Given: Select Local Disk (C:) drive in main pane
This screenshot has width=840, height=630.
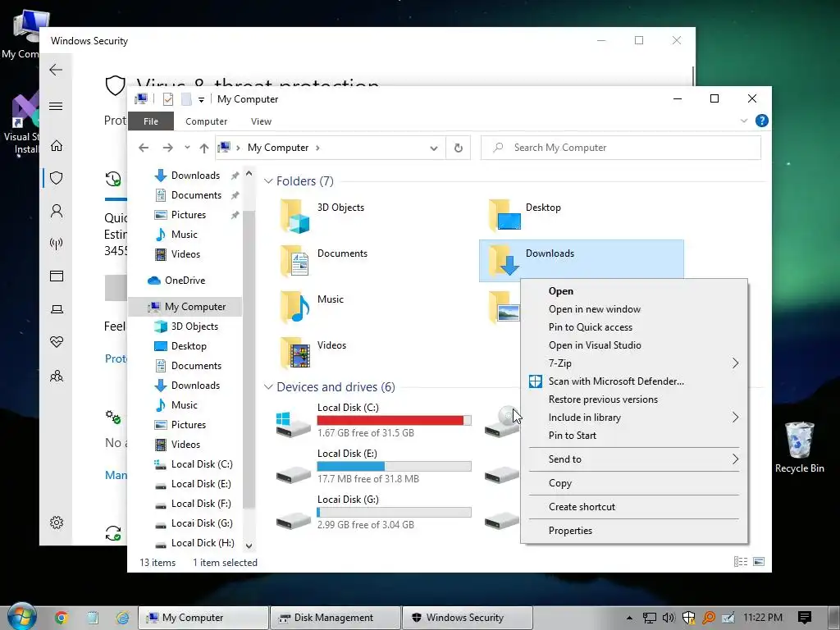Looking at the screenshot, I should (x=373, y=421).
